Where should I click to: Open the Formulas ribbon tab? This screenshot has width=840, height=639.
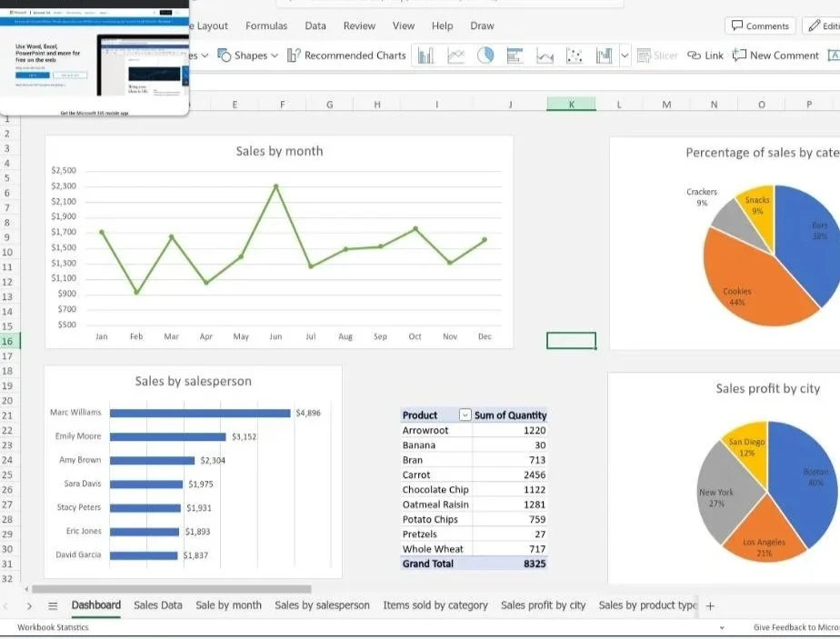(266, 25)
